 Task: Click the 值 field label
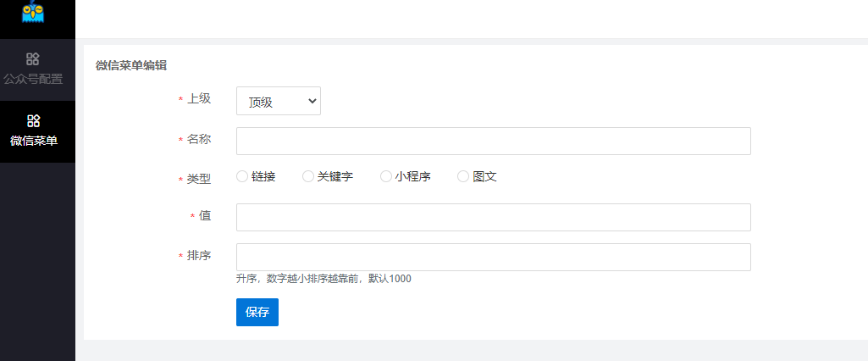tap(206, 216)
